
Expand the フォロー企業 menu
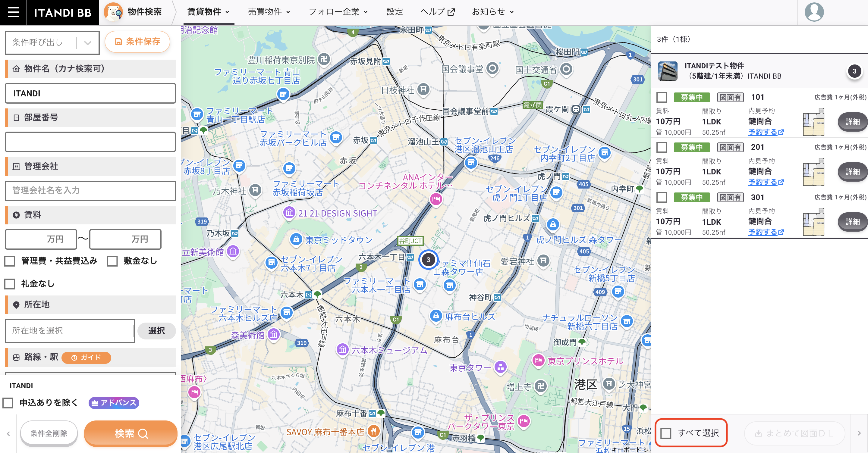(x=338, y=12)
